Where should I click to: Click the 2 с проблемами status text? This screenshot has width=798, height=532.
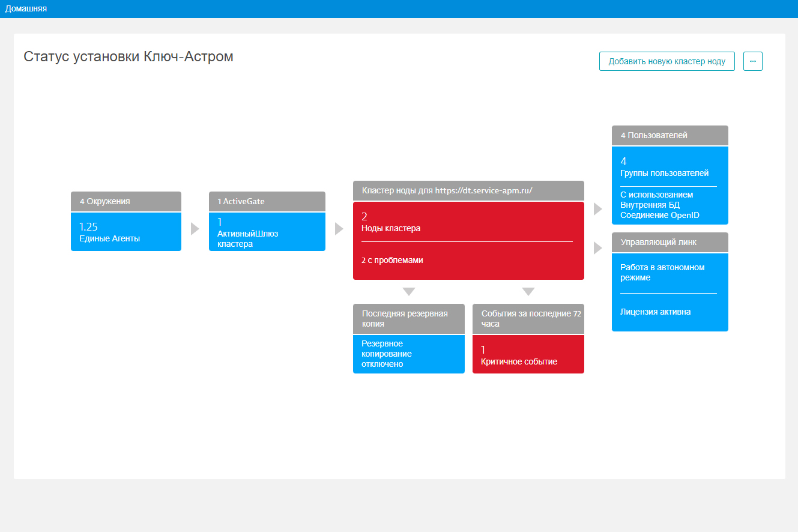(x=391, y=261)
